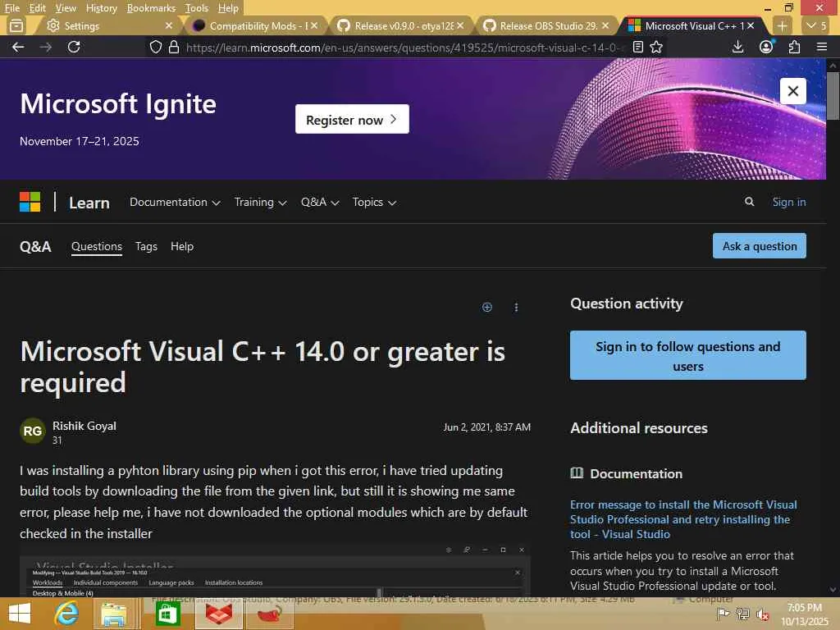Open the History menu
The height and width of the screenshot is (630, 840).
(101, 8)
